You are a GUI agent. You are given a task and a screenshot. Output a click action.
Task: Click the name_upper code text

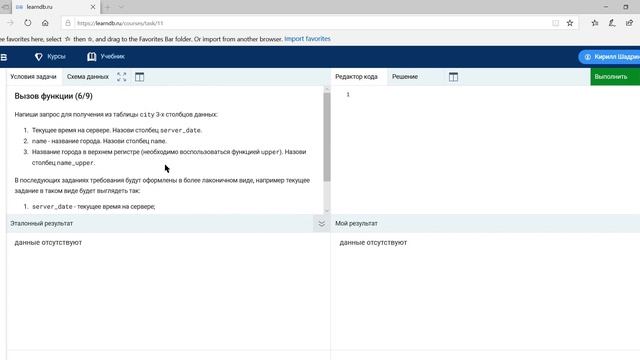tap(75, 163)
